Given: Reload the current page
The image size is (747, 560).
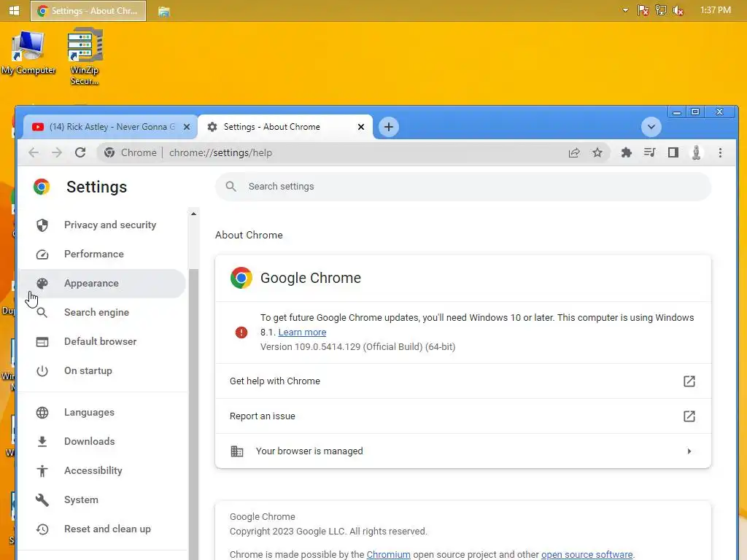Looking at the screenshot, I should pos(80,152).
